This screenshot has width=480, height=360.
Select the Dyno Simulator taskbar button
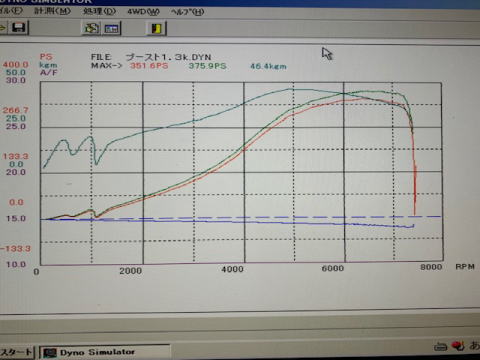[104, 352]
